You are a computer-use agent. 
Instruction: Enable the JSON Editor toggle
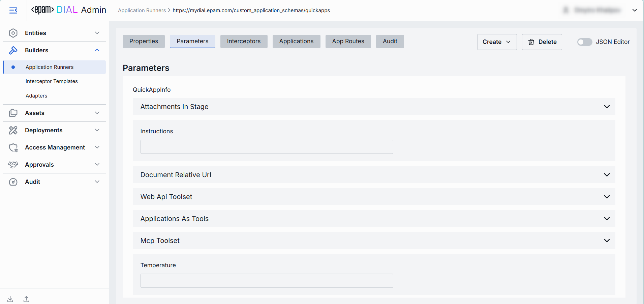(584, 42)
